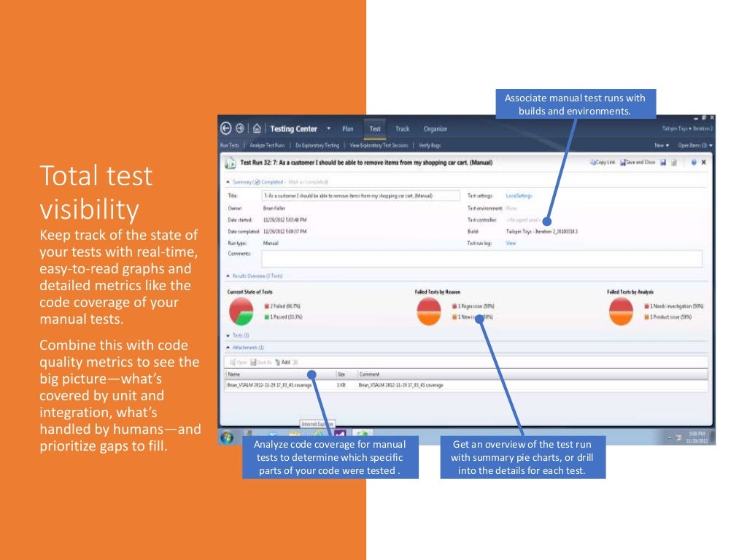747x560 pixels.
Task: Click the refresh icon beside save
Action: coord(674,163)
